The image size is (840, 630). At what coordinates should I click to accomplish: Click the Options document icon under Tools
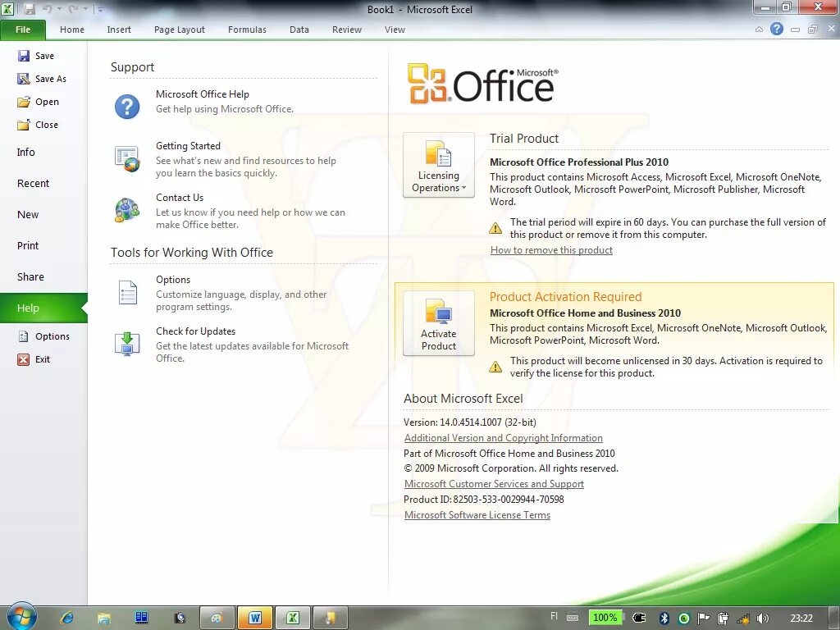coord(127,292)
